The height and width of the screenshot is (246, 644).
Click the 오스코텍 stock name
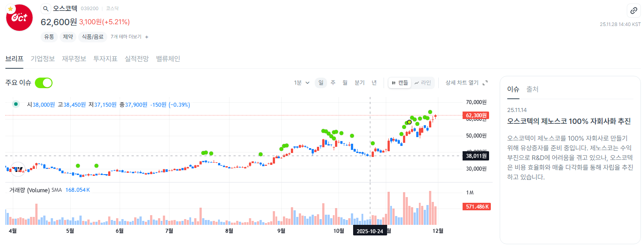[x=65, y=8]
